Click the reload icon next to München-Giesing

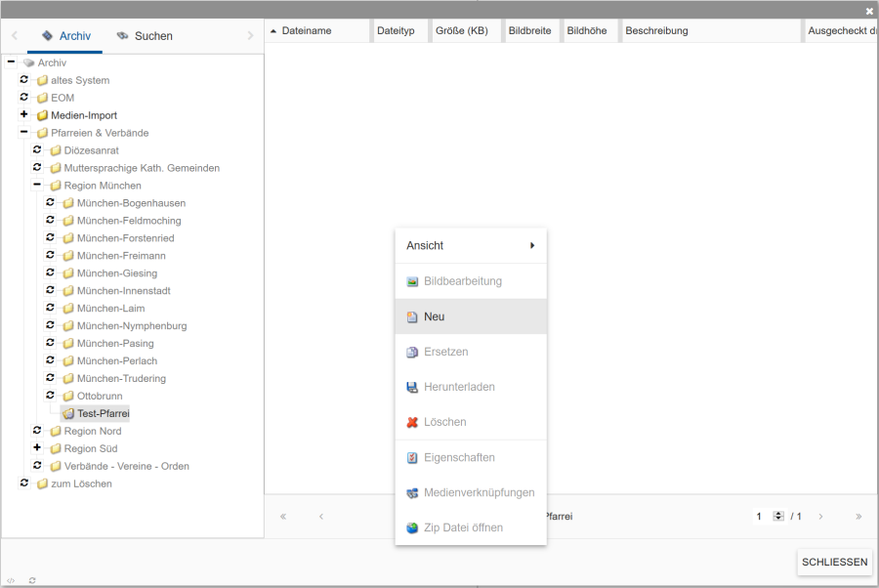(x=50, y=273)
